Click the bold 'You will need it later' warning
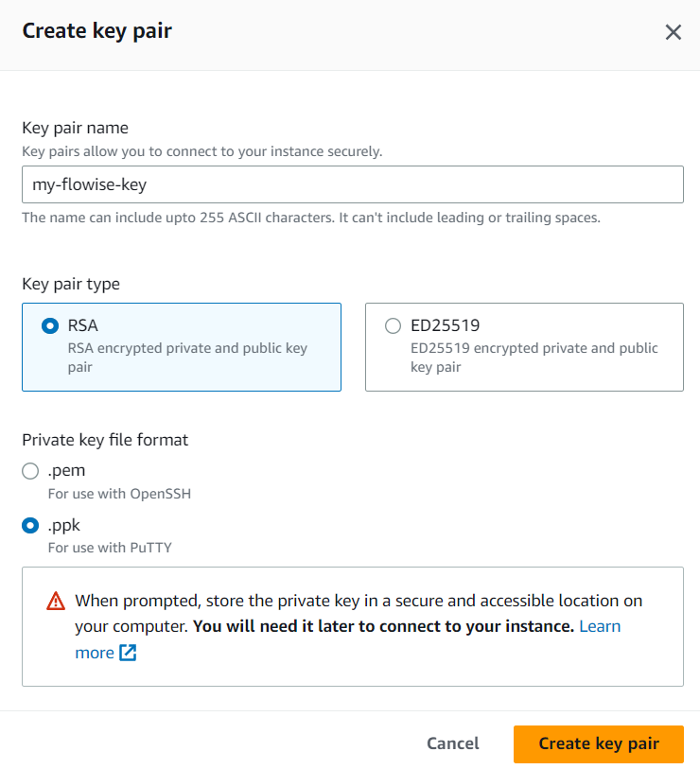 click(x=384, y=626)
